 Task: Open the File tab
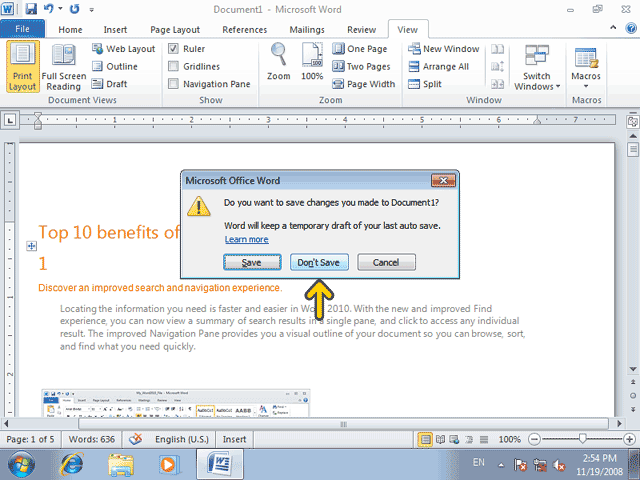coord(22,29)
